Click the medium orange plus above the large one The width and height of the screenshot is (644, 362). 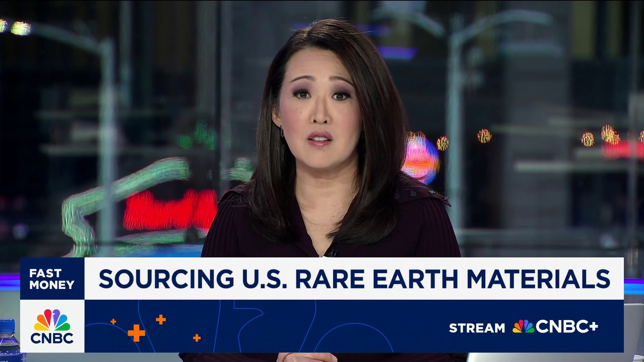click(161, 320)
